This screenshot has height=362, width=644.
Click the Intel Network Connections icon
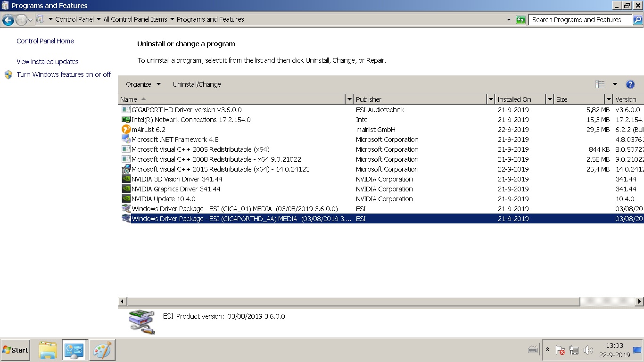[126, 120]
